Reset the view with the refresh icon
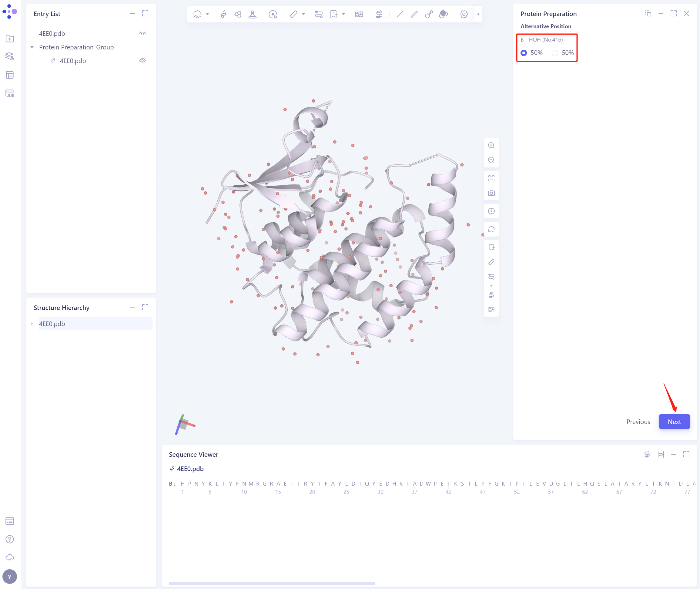 coord(491,229)
